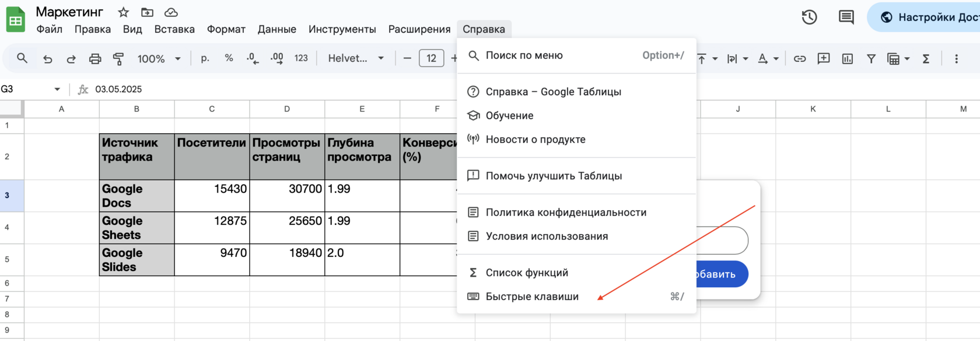Redo the last action
Screen dimensions: 980x341
[71, 58]
